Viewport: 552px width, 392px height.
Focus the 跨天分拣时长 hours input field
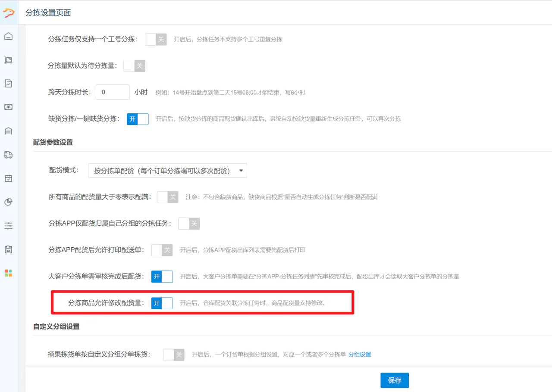(x=113, y=92)
